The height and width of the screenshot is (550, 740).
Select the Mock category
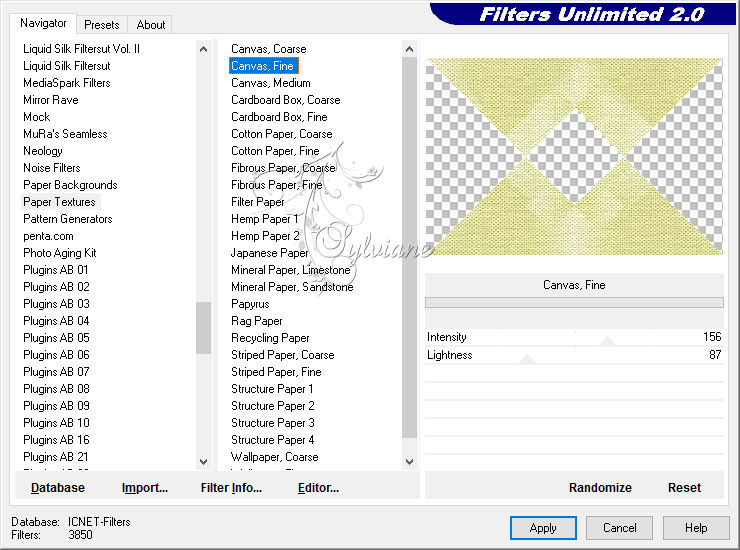(x=36, y=117)
